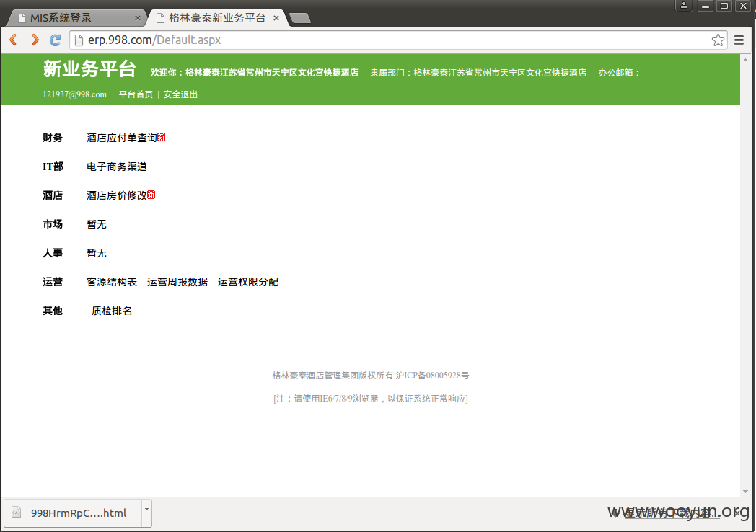This screenshot has height=532, width=756.
Task: Switch to the MIS系统登录 tab
Action: point(76,18)
